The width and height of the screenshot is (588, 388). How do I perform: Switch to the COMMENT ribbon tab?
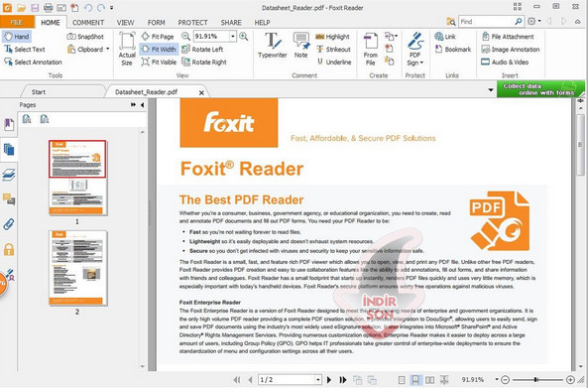[88, 23]
